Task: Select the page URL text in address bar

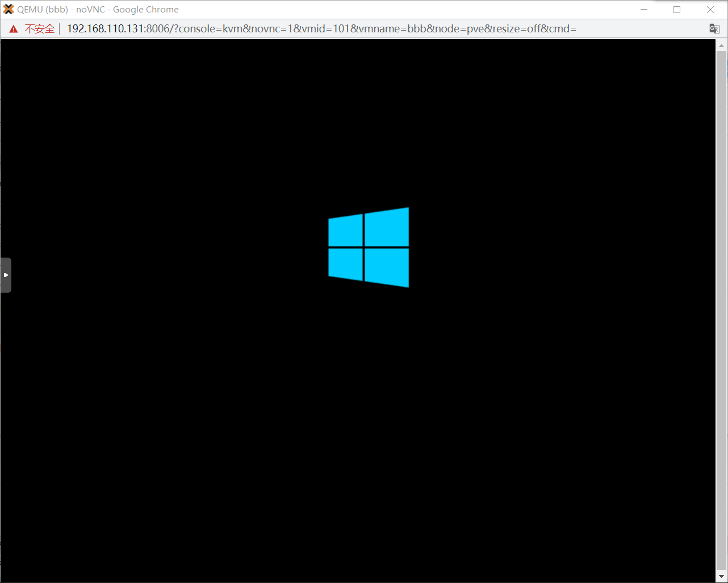Action: (x=321, y=29)
